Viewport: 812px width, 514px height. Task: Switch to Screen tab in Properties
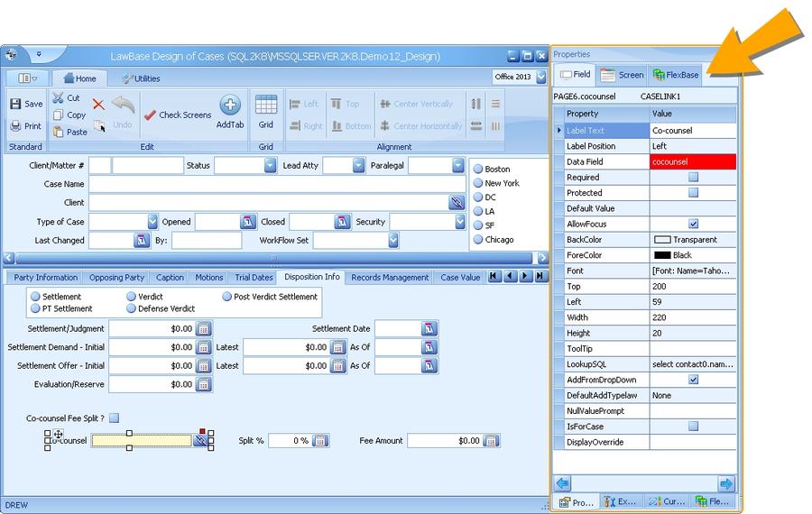tap(623, 75)
